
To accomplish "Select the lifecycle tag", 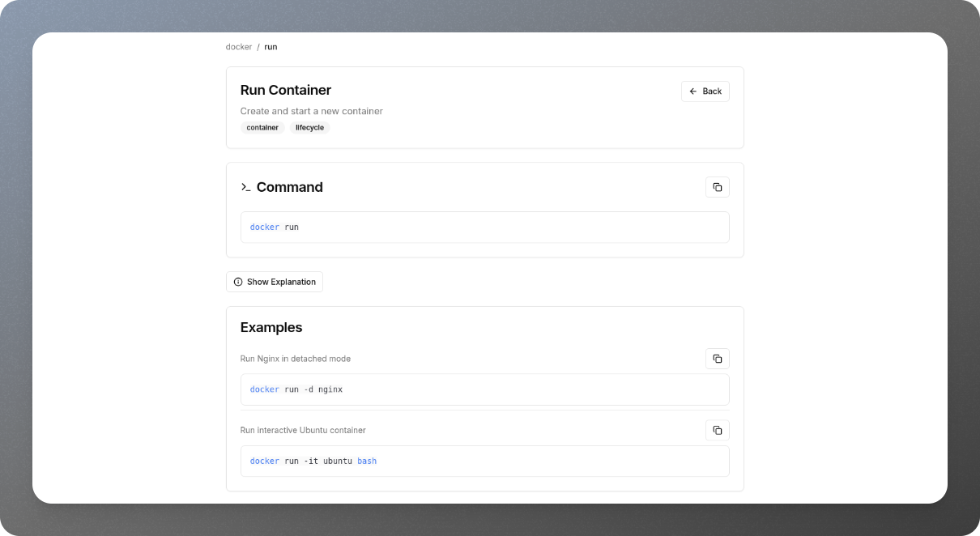I will pyautogui.click(x=309, y=128).
